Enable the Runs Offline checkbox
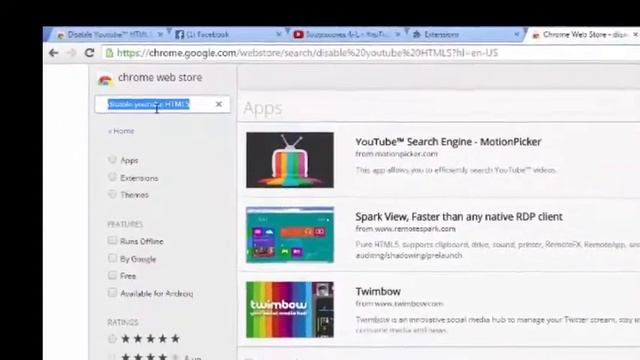Viewport: 640px width, 360px height. 112,240
